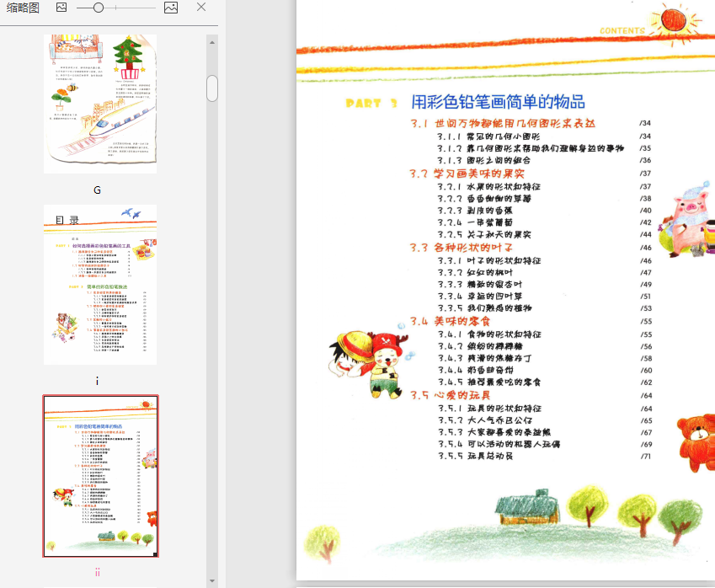The width and height of the screenshot is (715, 588).
Task: Click the heading 用彩色铅笔画简单的物品
Action: [x=498, y=102]
